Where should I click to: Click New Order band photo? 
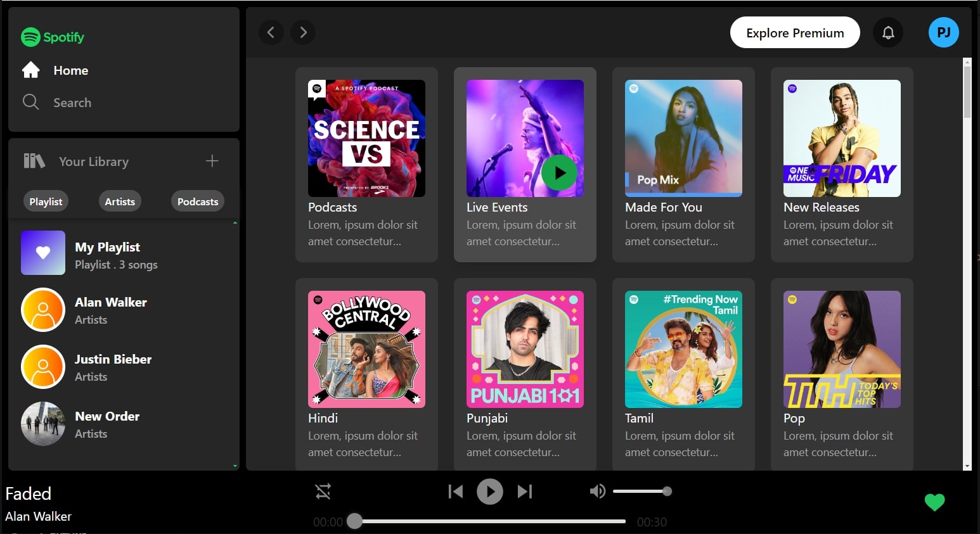pos(43,424)
